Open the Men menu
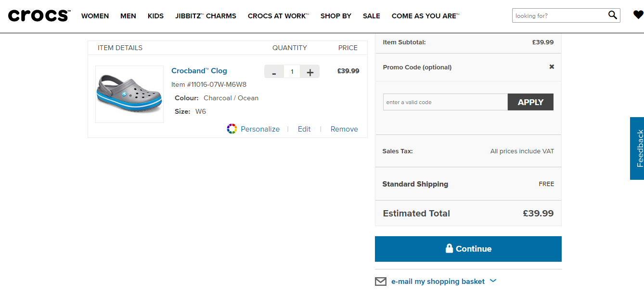 pos(128,16)
